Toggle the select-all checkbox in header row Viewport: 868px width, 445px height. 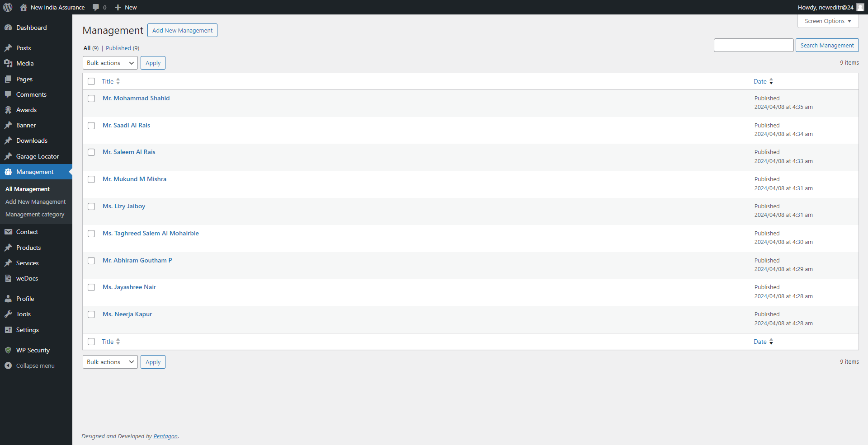pyautogui.click(x=91, y=81)
